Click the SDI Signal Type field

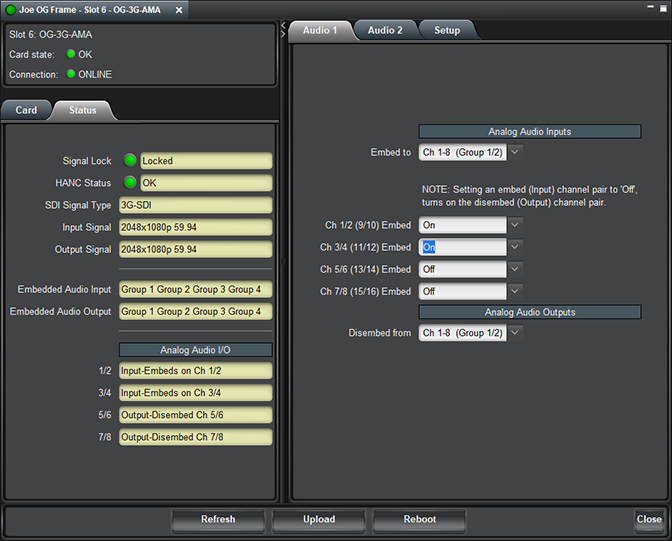[x=195, y=205]
